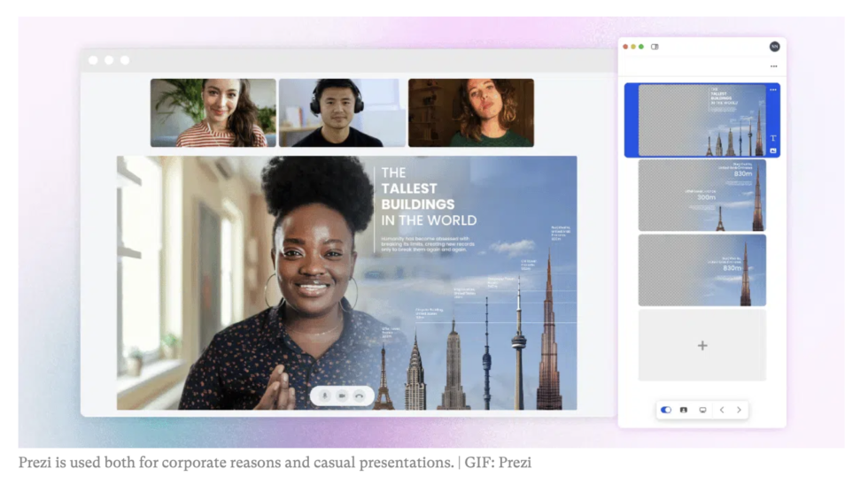The height and width of the screenshot is (484, 868).
Task: Mute the microphone in call controls
Action: coord(325,396)
